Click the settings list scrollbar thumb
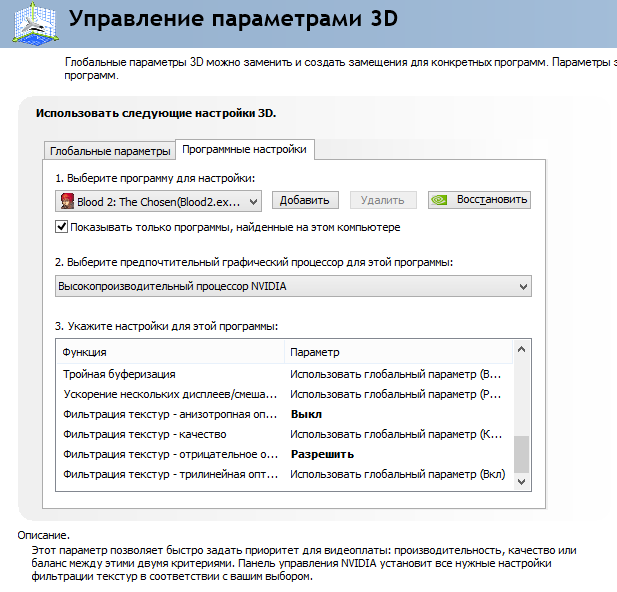617x592 pixels. point(521,454)
